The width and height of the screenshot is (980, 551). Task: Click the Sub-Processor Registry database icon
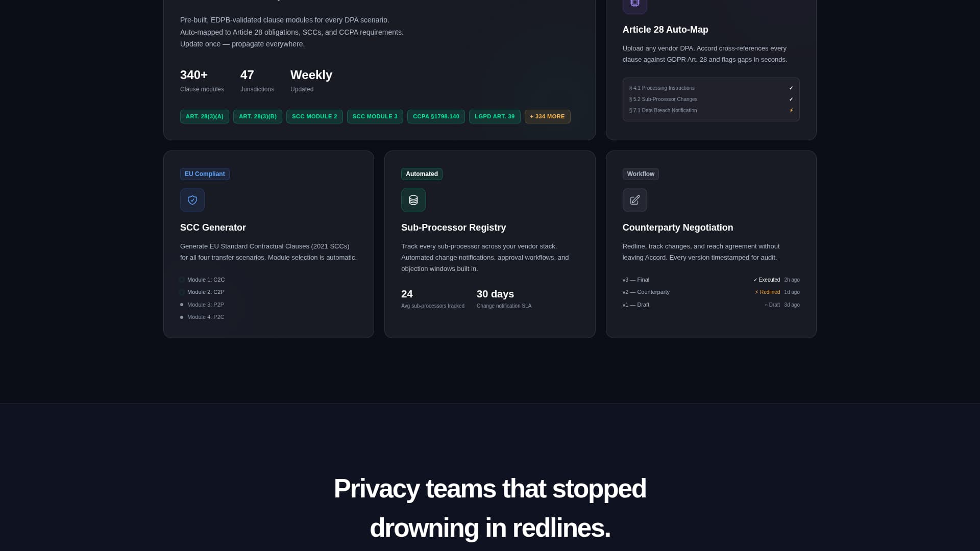pyautogui.click(x=413, y=200)
